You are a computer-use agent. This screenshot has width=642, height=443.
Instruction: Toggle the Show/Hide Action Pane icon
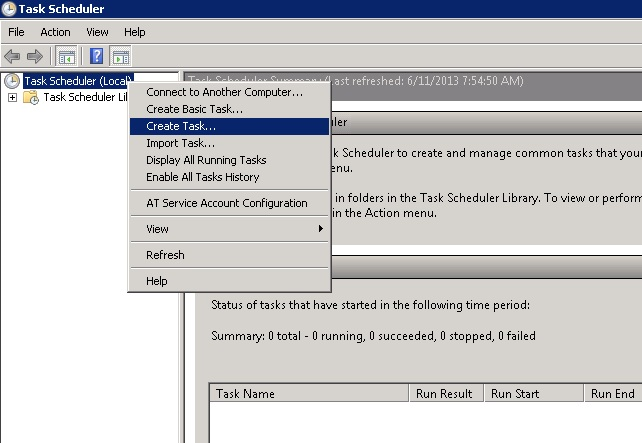point(120,56)
